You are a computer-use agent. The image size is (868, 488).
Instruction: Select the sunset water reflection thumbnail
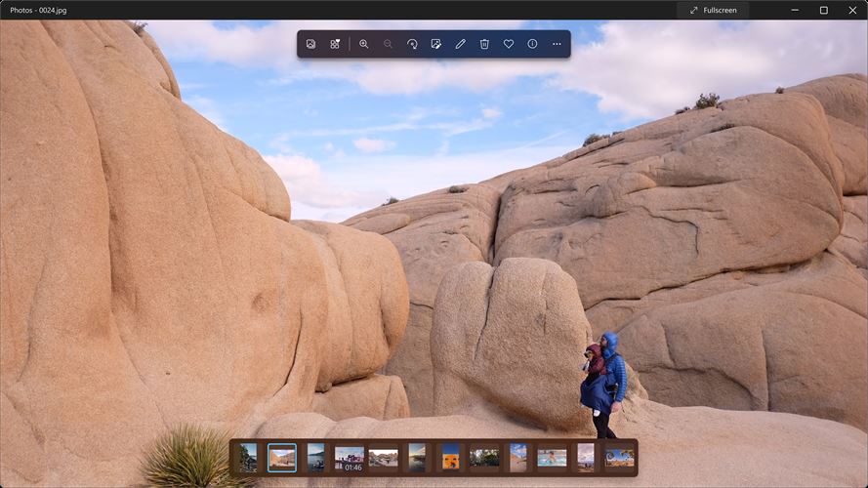tap(417, 458)
